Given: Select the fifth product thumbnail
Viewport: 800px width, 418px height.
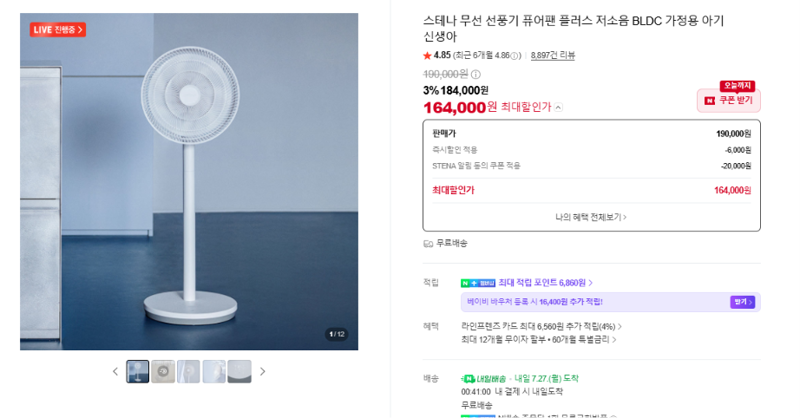Looking at the screenshot, I should tap(240, 372).
